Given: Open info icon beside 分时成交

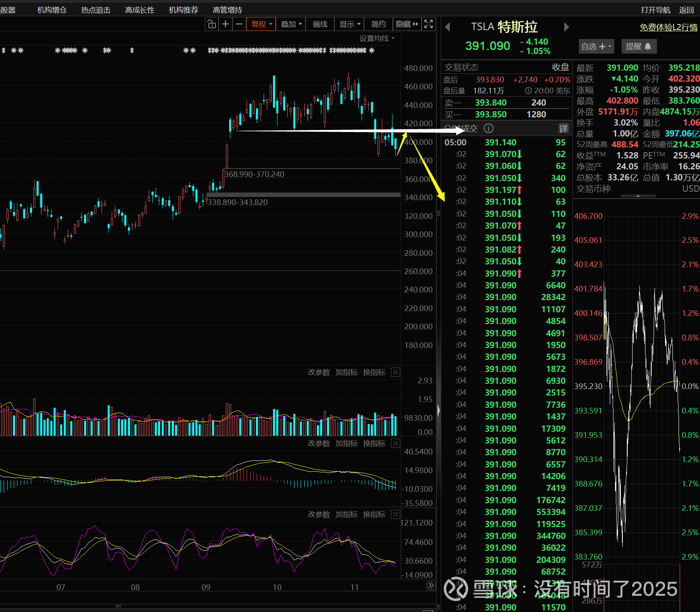Looking at the screenshot, I should click(x=489, y=129).
